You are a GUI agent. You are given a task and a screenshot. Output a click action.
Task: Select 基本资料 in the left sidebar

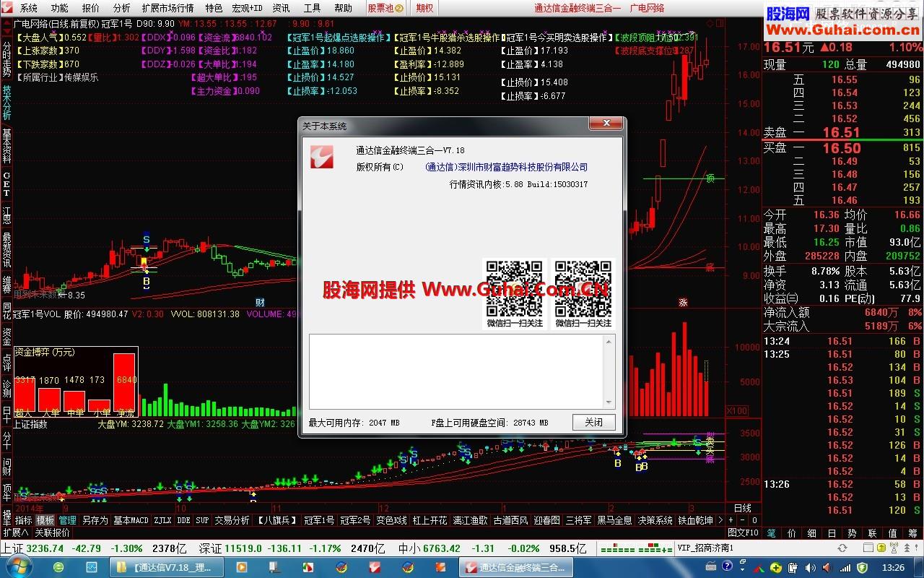click(6, 147)
